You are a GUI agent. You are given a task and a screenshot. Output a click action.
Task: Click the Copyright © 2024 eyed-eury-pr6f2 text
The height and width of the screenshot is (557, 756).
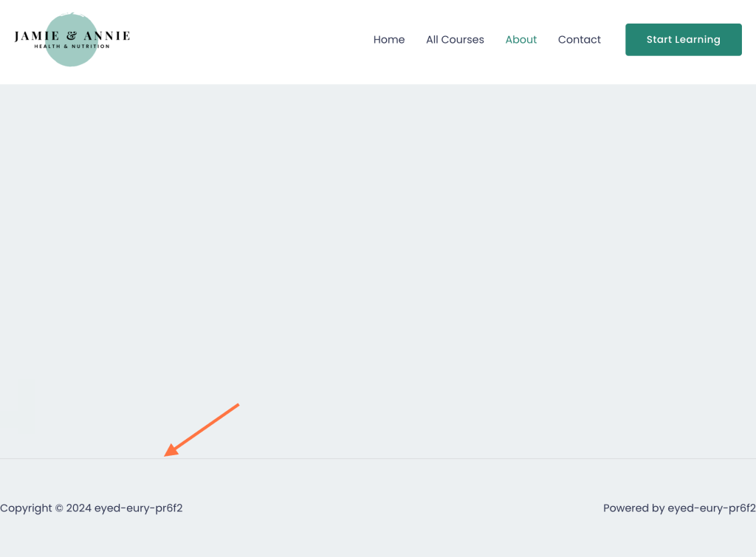pos(91,508)
